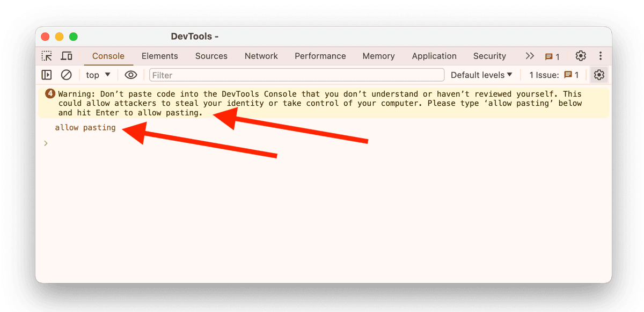Clear the console
Screen dimensions: 644x312
[66, 75]
